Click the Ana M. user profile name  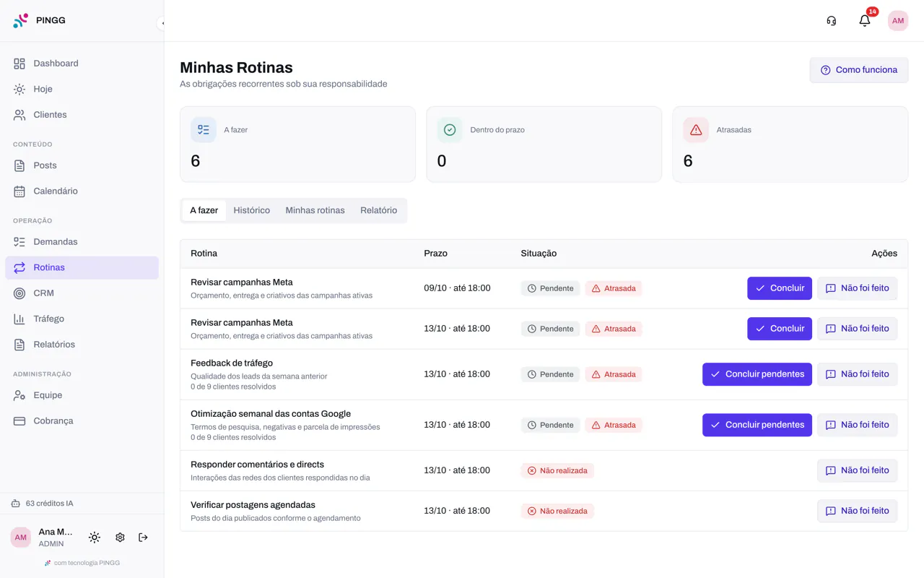coord(56,532)
